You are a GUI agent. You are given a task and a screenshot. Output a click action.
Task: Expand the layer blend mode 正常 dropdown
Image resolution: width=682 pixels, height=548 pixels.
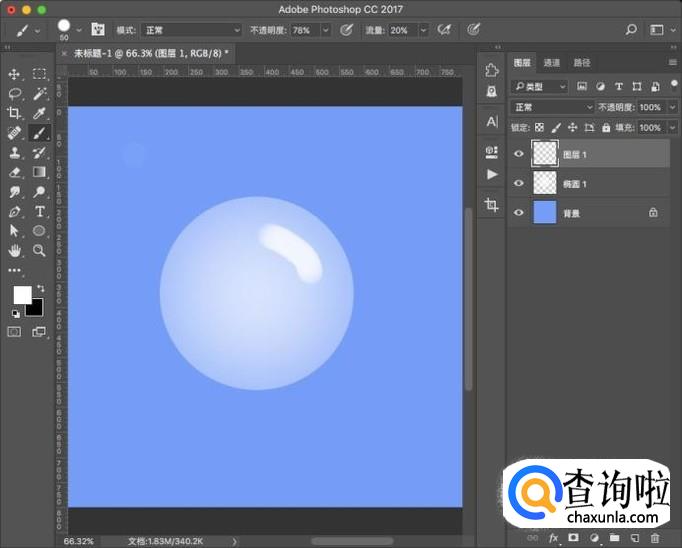553,107
